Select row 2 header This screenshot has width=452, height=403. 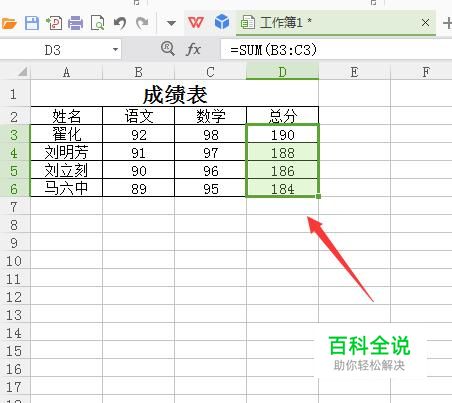click(x=15, y=116)
